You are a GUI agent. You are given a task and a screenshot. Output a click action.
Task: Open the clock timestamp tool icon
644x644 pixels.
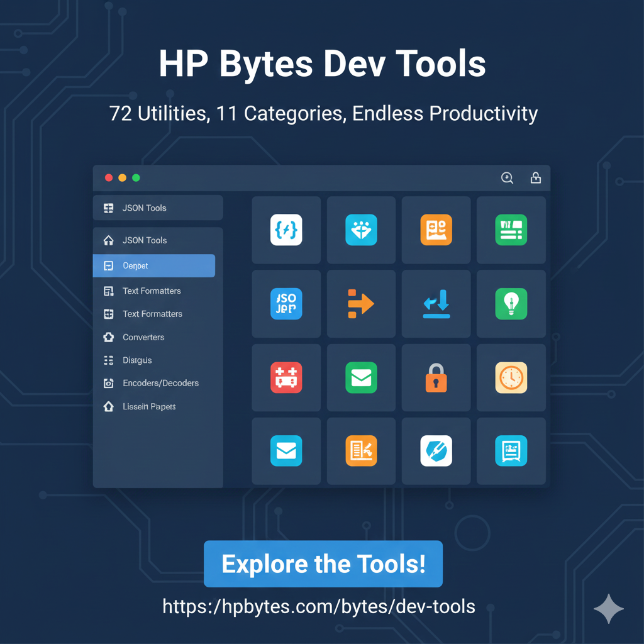click(x=511, y=377)
